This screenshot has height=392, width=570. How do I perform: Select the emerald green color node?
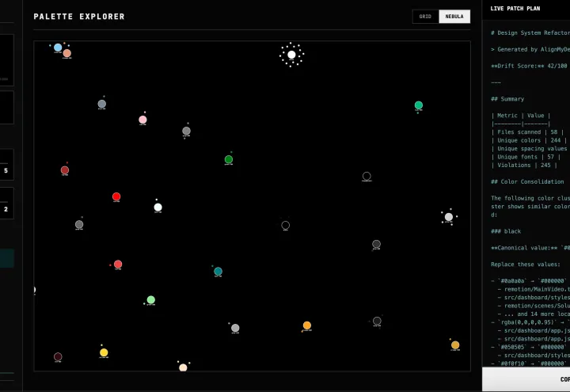419,105
